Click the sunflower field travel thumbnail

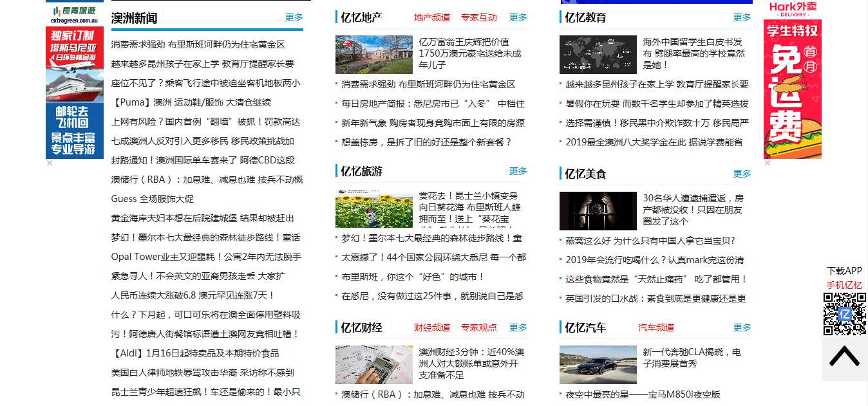point(373,210)
